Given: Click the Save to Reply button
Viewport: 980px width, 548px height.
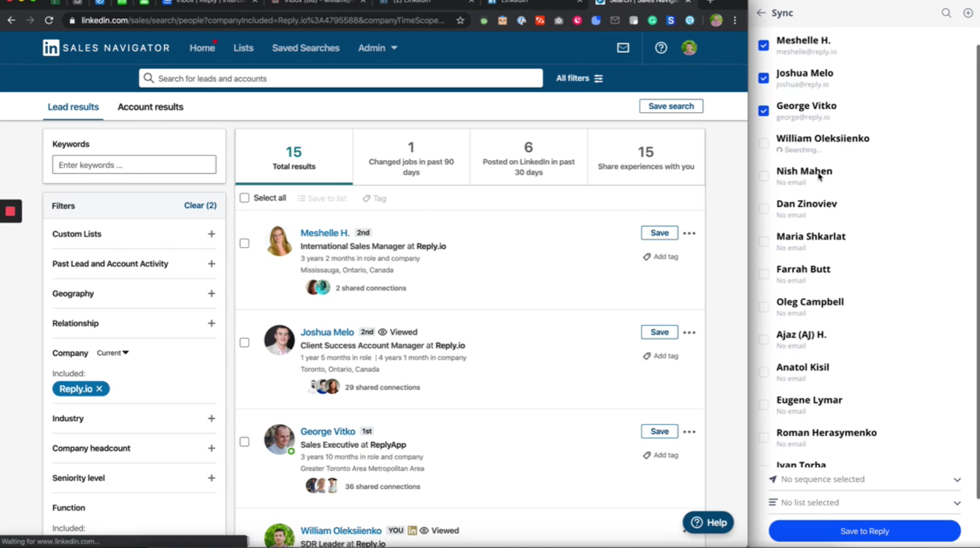Looking at the screenshot, I should click(x=864, y=531).
